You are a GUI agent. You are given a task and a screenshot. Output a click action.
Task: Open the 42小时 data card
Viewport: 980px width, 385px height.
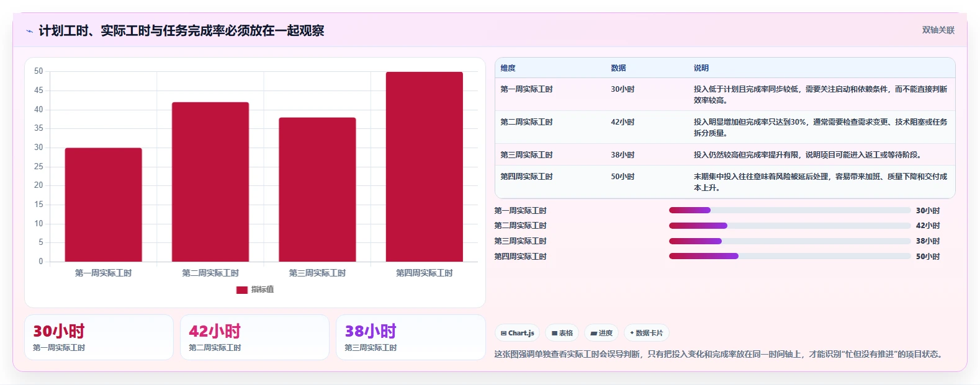click(254, 337)
